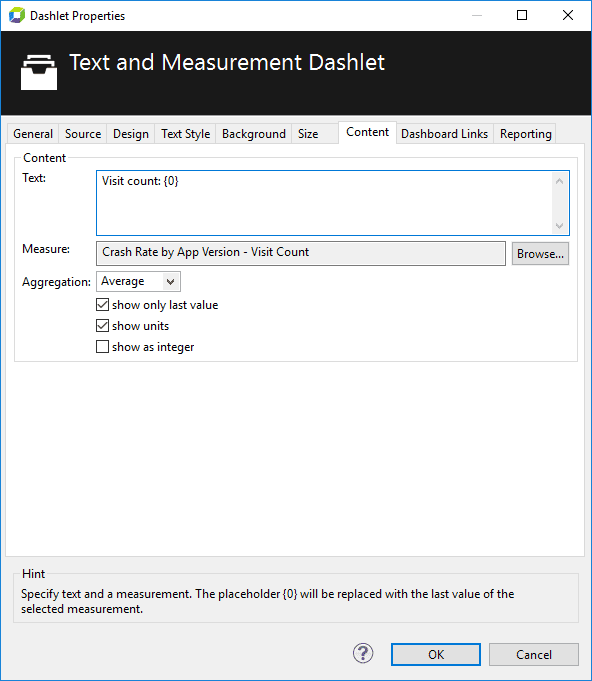Click the help question mark icon
Image resolution: width=592 pixels, height=681 pixels.
(x=363, y=653)
